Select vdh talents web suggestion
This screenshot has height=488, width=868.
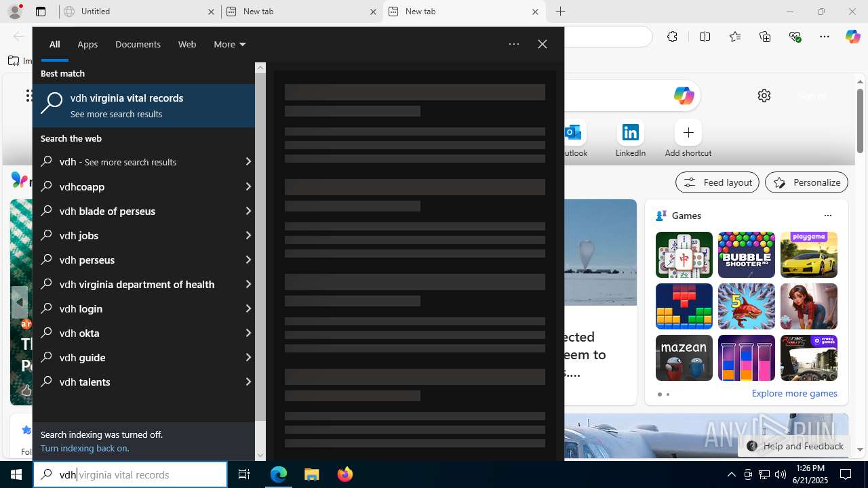pyautogui.click(x=144, y=382)
